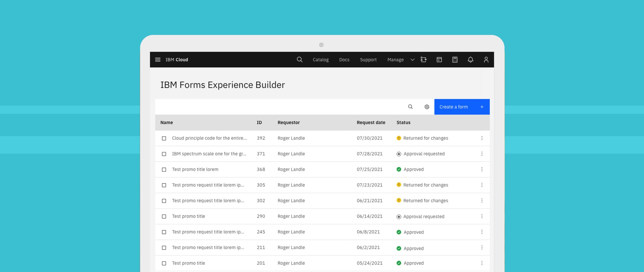Open overflow menu for ID 368 row
This screenshot has height=272, width=644.
482,169
